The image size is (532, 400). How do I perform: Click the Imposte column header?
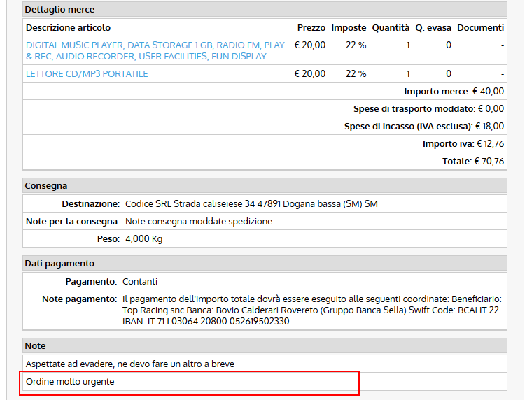click(x=349, y=28)
